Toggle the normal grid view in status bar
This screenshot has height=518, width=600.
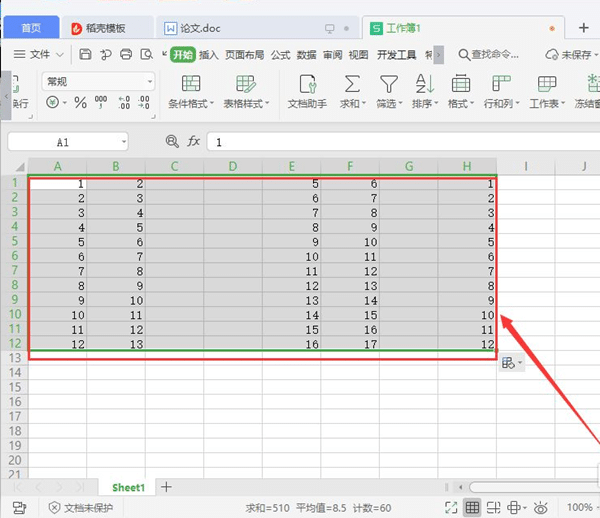tap(472, 508)
